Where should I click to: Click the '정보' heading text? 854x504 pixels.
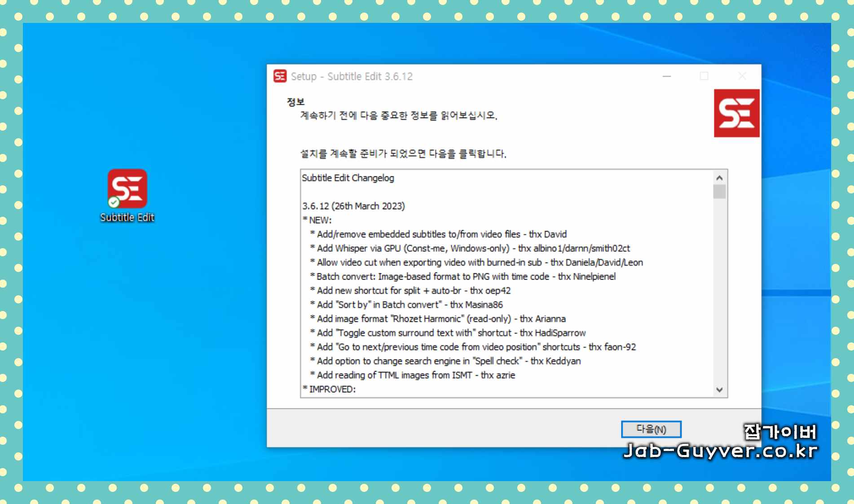[295, 102]
